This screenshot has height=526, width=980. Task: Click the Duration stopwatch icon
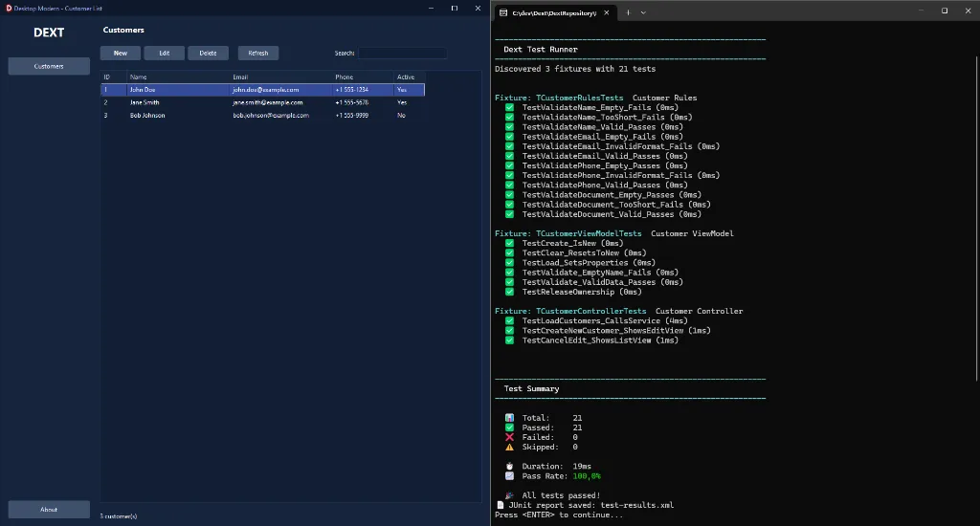[509, 467]
